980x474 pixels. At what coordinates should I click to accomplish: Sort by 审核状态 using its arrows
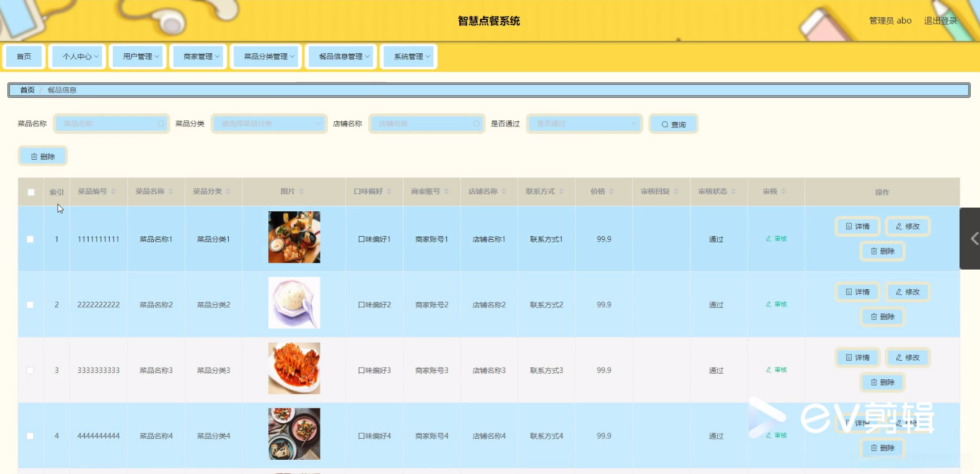pos(734,191)
